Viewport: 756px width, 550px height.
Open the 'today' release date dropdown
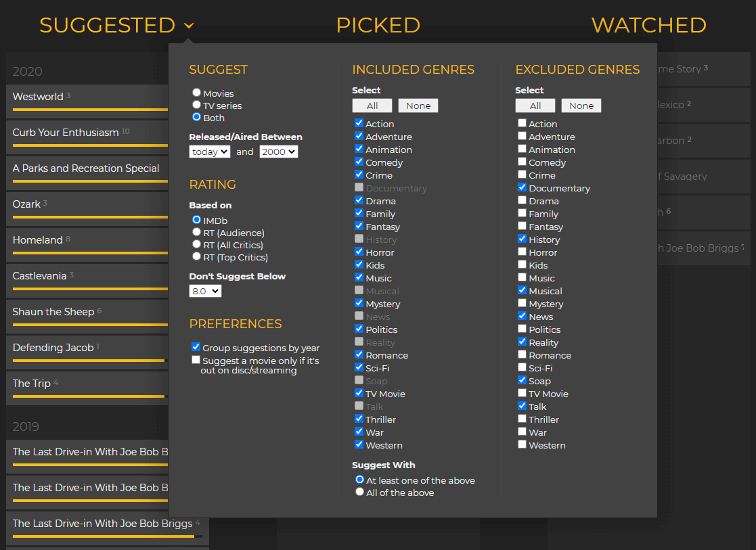coord(210,152)
